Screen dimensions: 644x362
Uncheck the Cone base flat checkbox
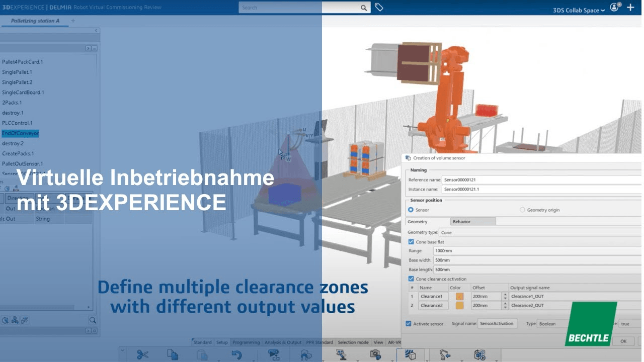click(x=411, y=242)
